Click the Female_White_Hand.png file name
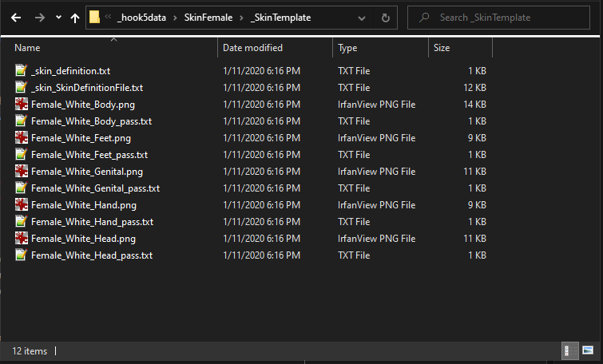The width and height of the screenshot is (603, 364). 84,205
